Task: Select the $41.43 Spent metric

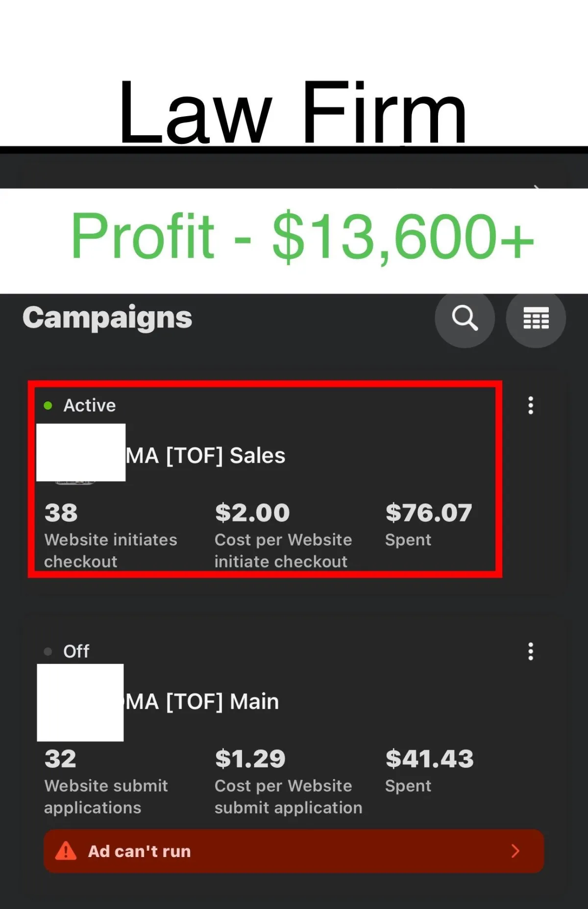Action: (429, 770)
